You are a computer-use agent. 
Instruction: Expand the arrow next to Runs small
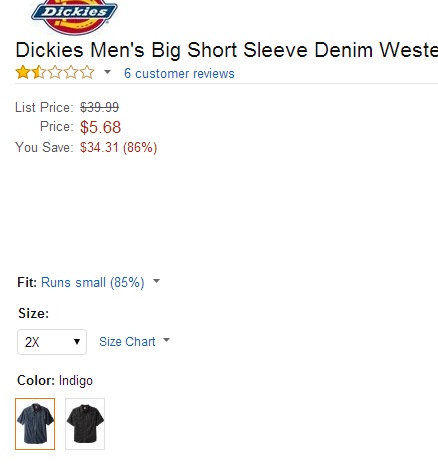click(156, 281)
